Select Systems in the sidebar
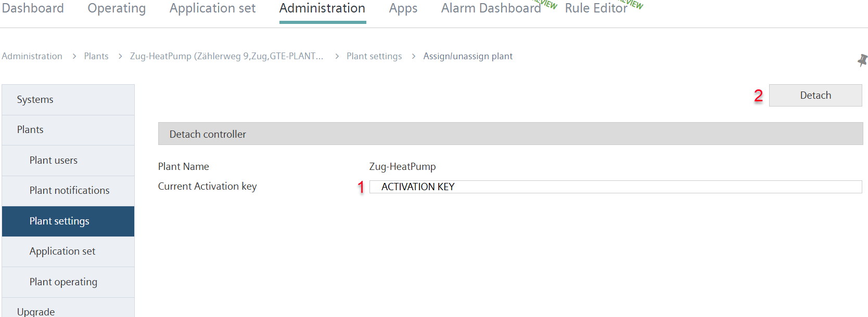Viewport: 868px width, 317px height. click(x=68, y=100)
